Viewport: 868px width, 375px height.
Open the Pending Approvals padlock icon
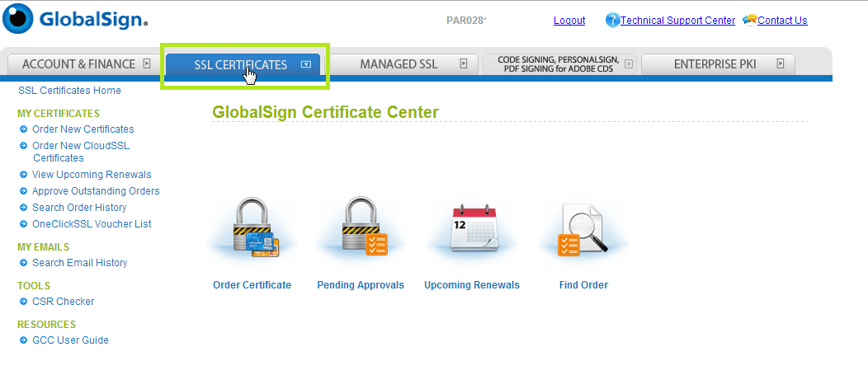(361, 230)
